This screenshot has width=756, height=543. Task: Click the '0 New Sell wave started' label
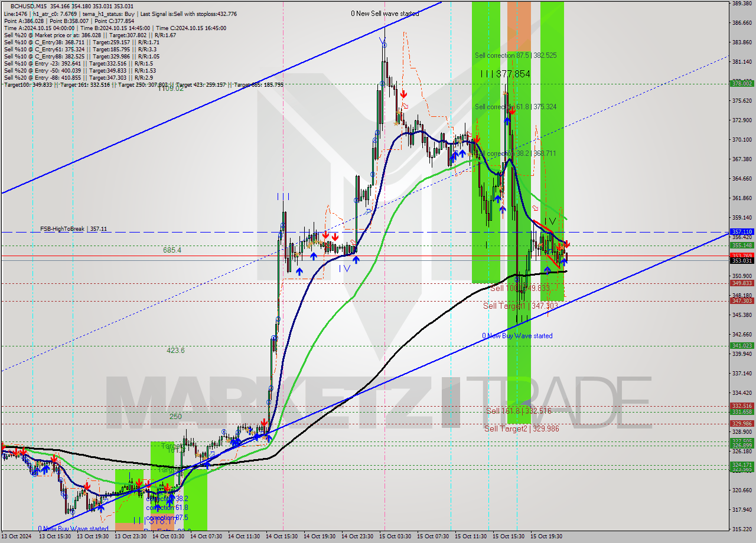(384, 13)
